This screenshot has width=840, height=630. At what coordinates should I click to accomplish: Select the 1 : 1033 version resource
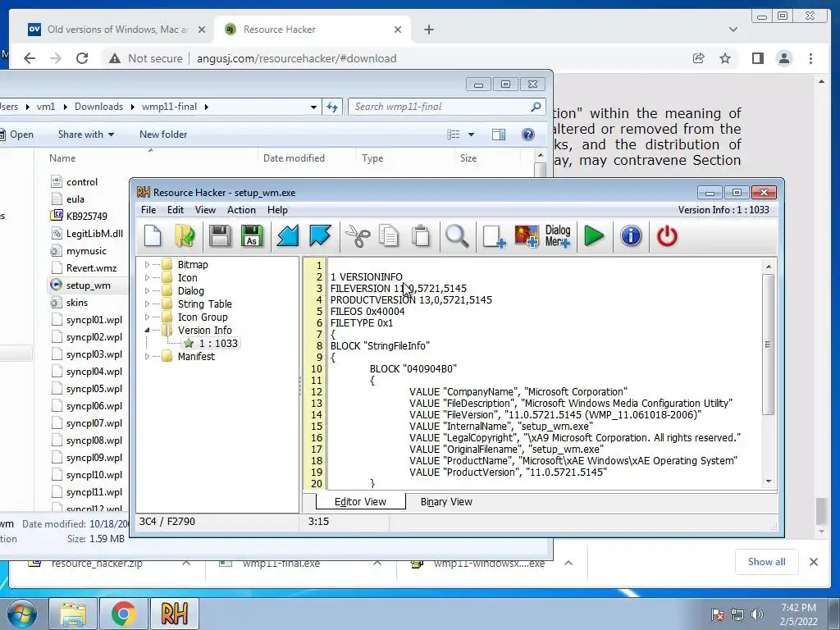tap(212, 344)
